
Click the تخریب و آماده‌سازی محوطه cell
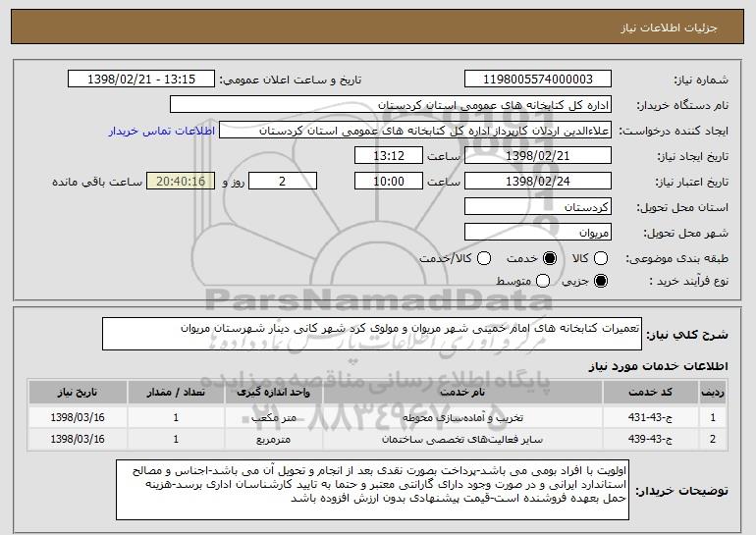click(462, 417)
